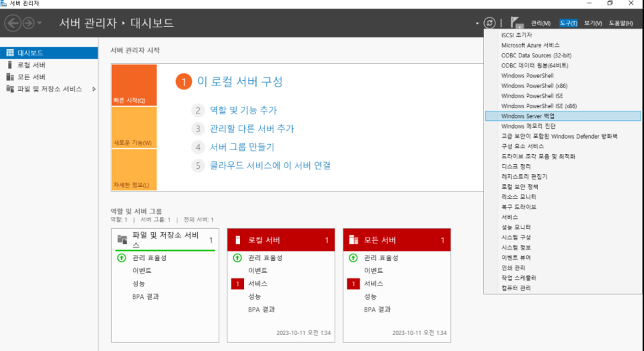This screenshot has height=351, width=644.
Task: Click the 파일 및 저장소 서비스 tile icon
Action: [x=121, y=240]
